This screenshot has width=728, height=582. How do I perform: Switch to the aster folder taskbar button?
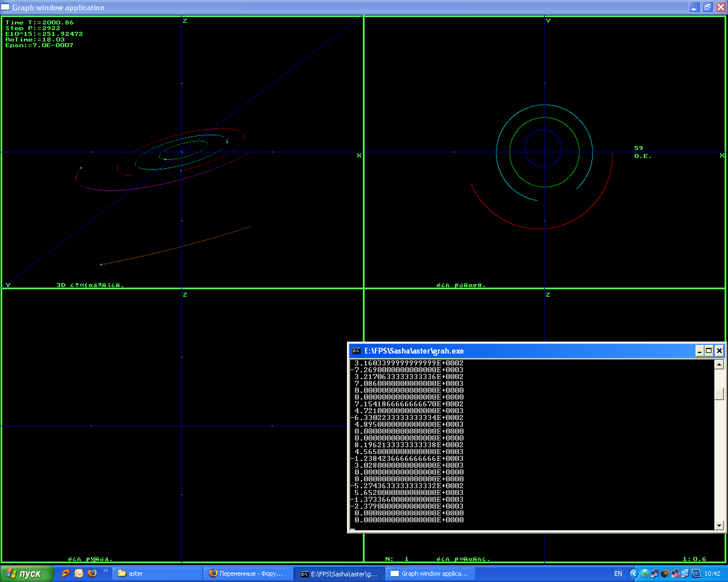point(158,573)
